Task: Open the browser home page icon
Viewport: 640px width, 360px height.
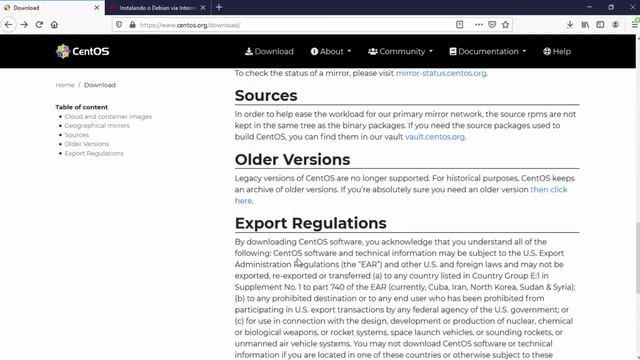Action: click(54, 24)
